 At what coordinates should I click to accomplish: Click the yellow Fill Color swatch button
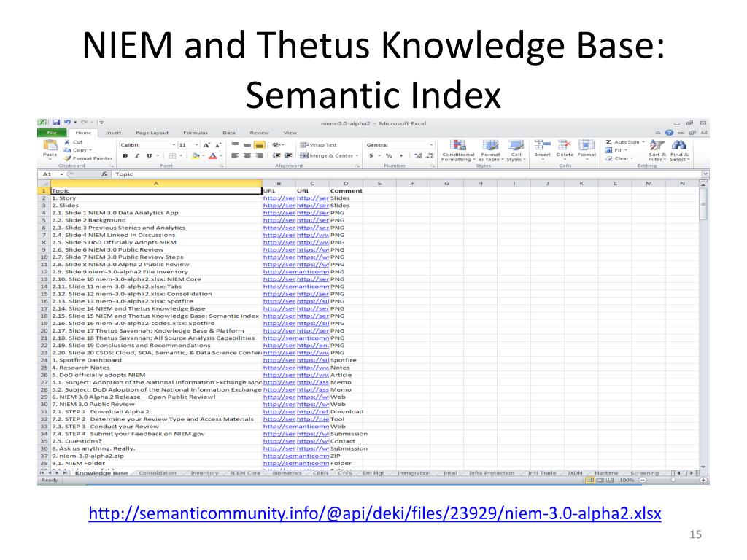[x=195, y=156]
